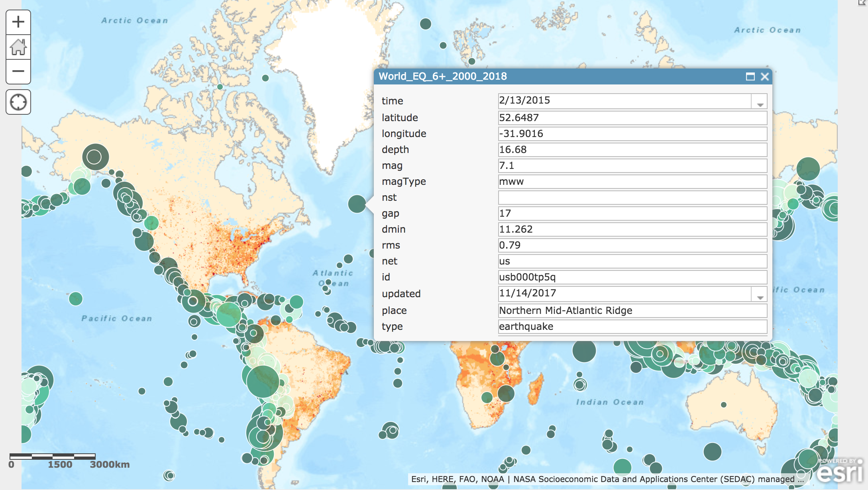
Task: Click the id field usb000tp5q
Action: [632, 277]
